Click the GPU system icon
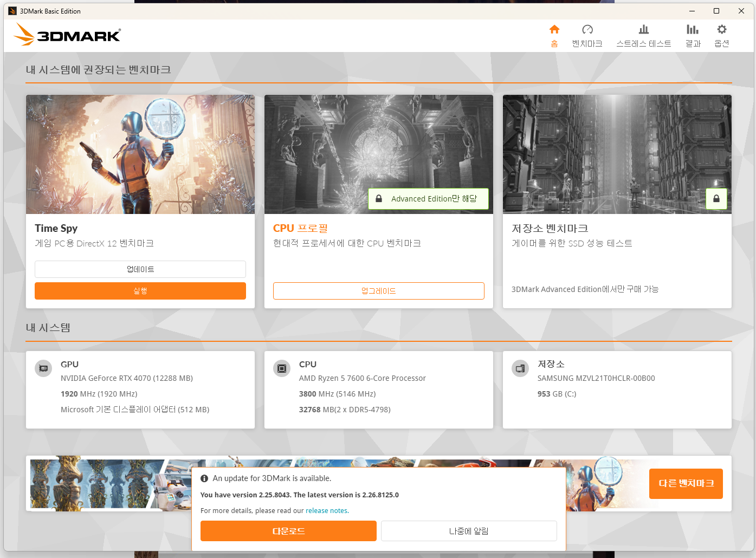This screenshot has height=558, width=756. (x=43, y=368)
